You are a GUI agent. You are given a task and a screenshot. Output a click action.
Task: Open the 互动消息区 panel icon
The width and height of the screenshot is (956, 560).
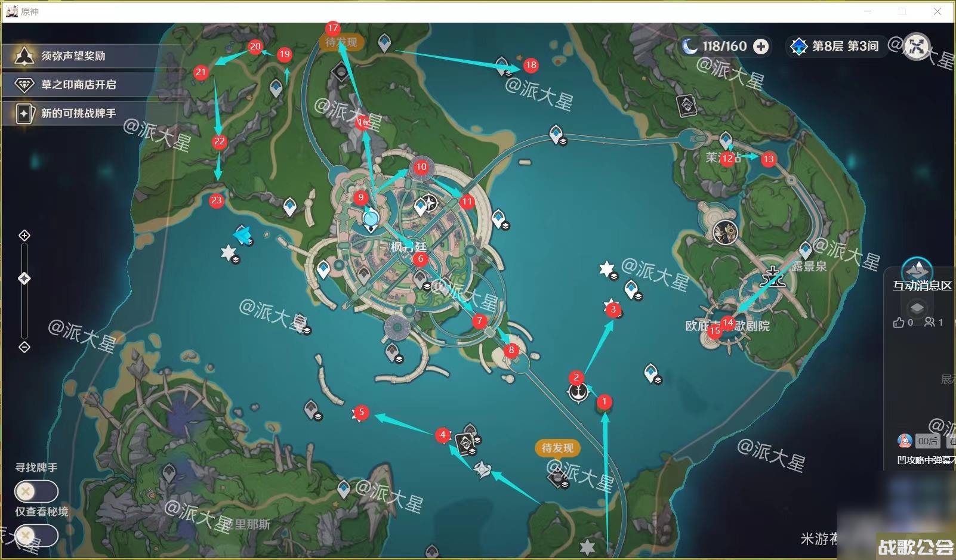click(917, 270)
